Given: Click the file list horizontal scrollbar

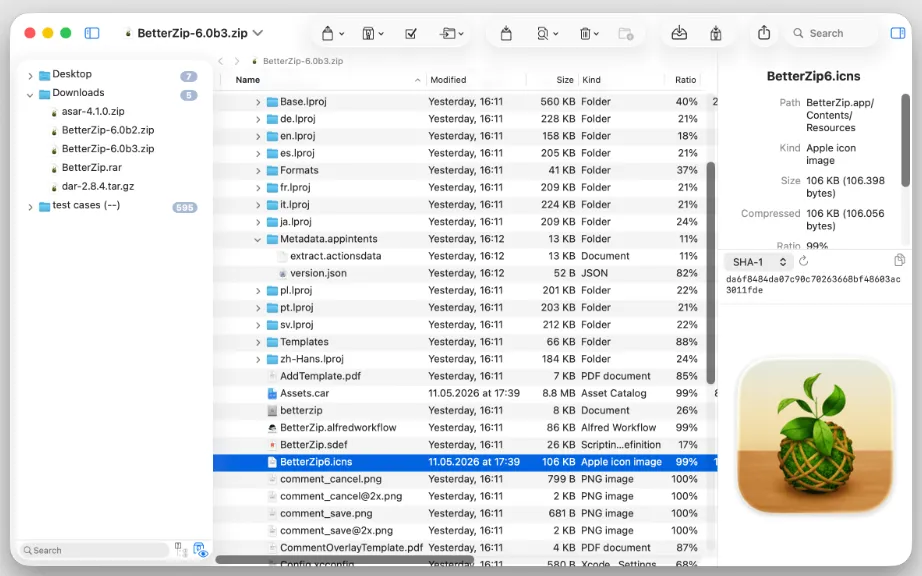Looking at the screenshot, I should (345, 560).
